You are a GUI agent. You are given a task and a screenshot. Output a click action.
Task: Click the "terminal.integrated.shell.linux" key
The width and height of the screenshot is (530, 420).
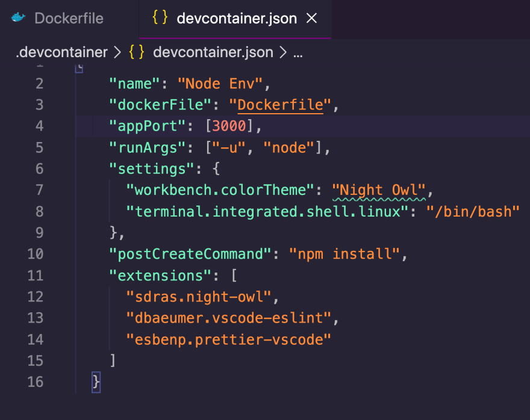267,212
